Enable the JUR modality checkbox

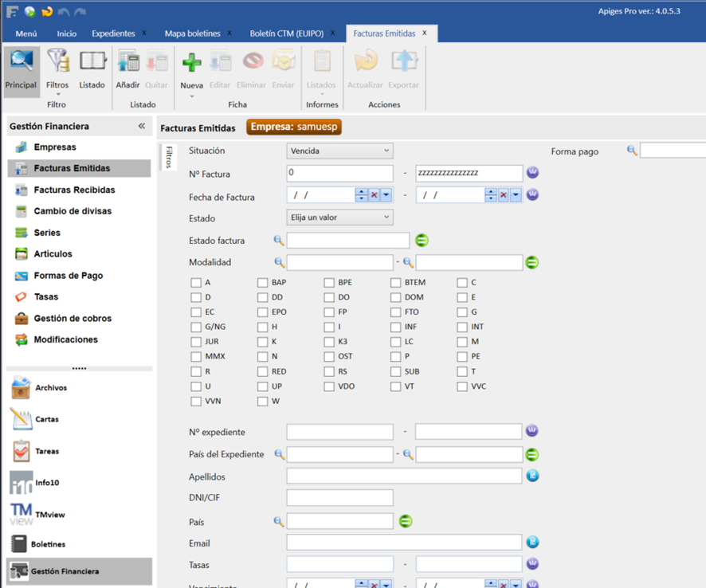(x=196, y=342)
